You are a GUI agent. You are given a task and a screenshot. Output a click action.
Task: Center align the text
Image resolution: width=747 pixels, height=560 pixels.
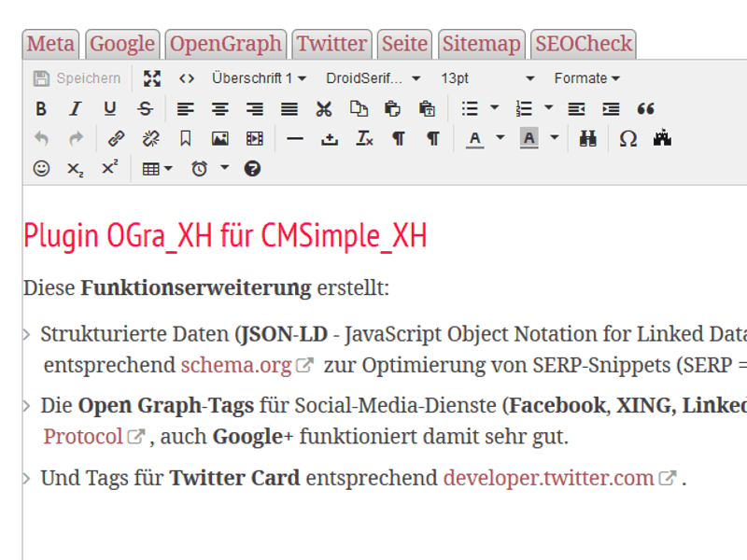coord(219,109)
